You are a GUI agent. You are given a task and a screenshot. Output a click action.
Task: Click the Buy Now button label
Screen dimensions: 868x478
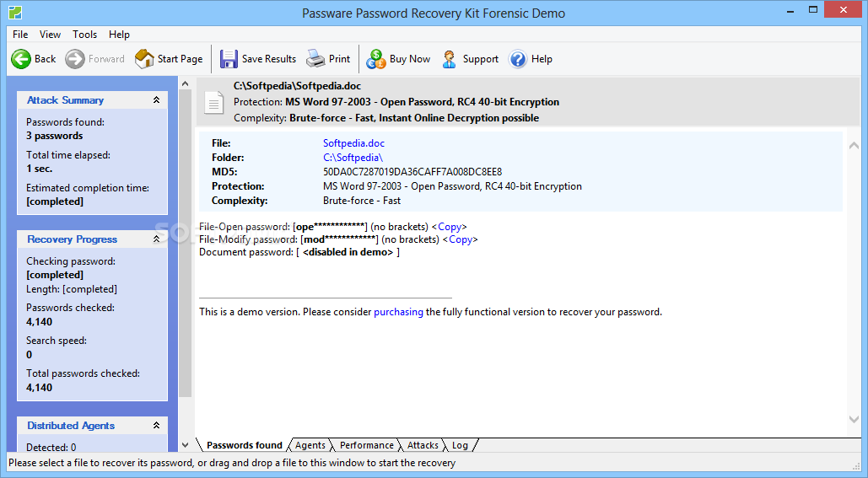tap(410, 59)
